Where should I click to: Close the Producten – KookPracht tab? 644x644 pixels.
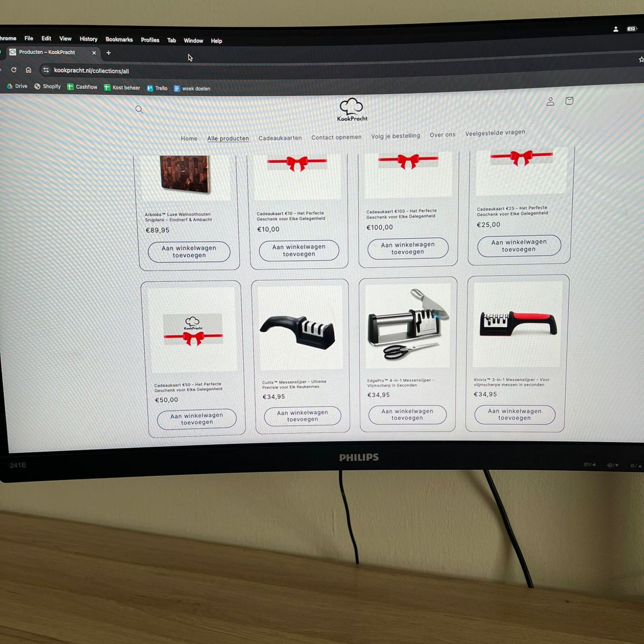(x=94, y=53)
